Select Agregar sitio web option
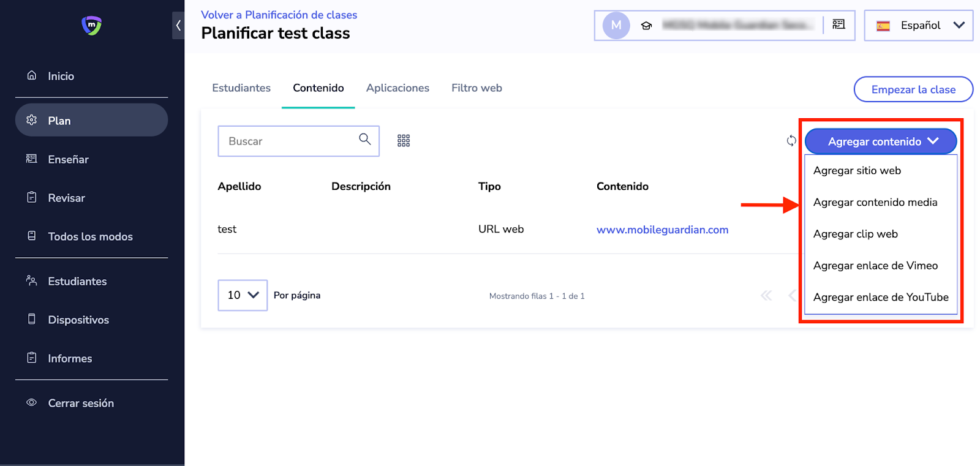The width and height of the screenshot is (980, 466). pyautogui.click(x=857, y=171)
